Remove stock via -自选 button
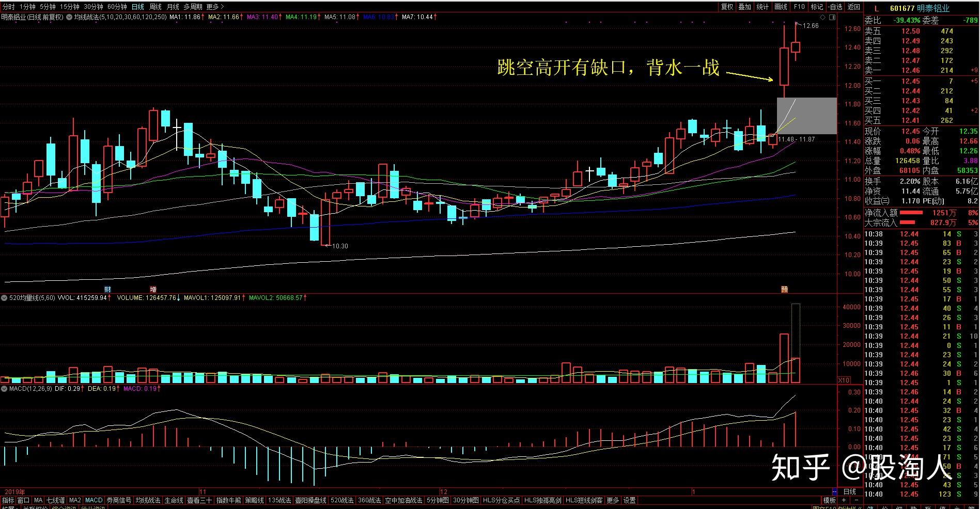This screenshot has width=980, height=509. point(835,7)
